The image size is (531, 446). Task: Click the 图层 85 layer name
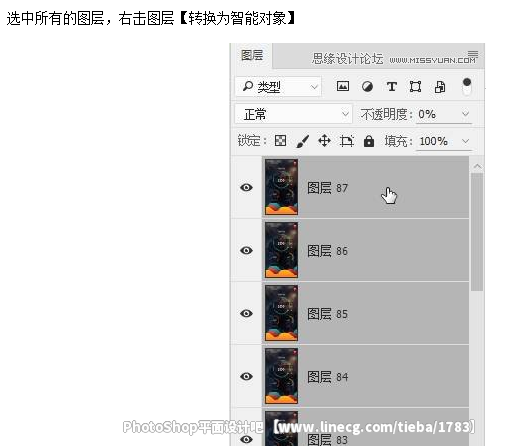click(x=327, y=314)
